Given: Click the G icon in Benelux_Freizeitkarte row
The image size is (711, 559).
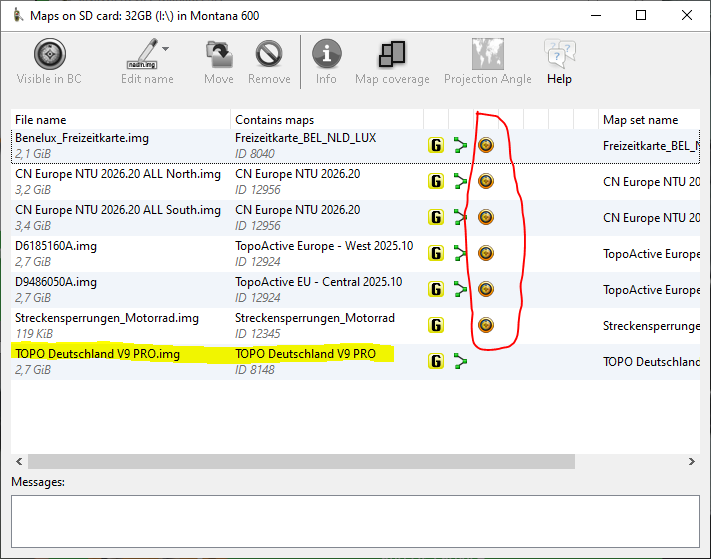Looking at the screenshot, I should coord(436,145).
